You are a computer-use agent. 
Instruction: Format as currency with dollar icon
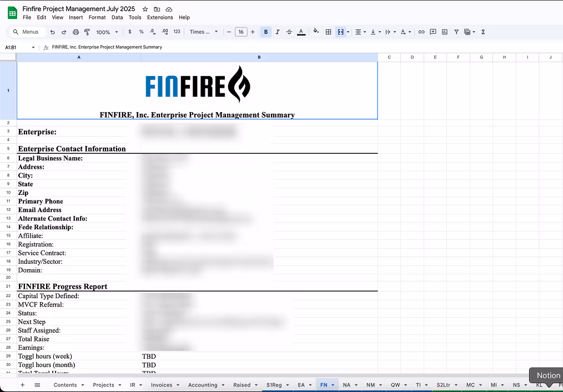[129, 32]
